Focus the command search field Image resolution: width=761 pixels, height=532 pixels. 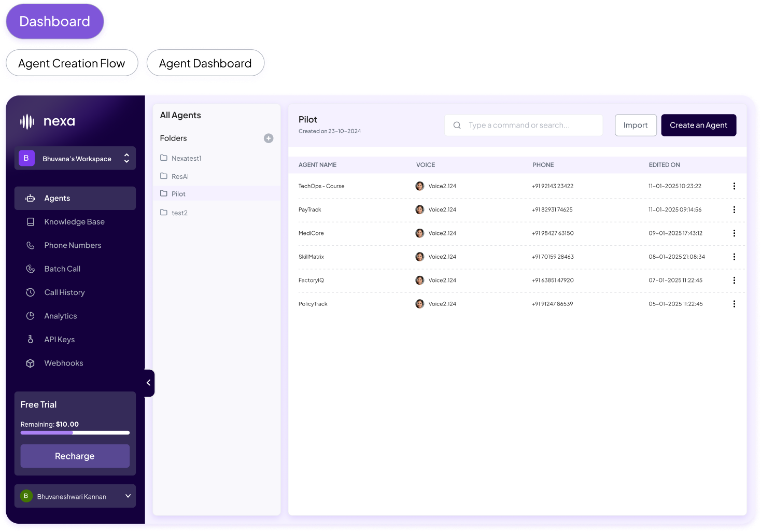524,125
